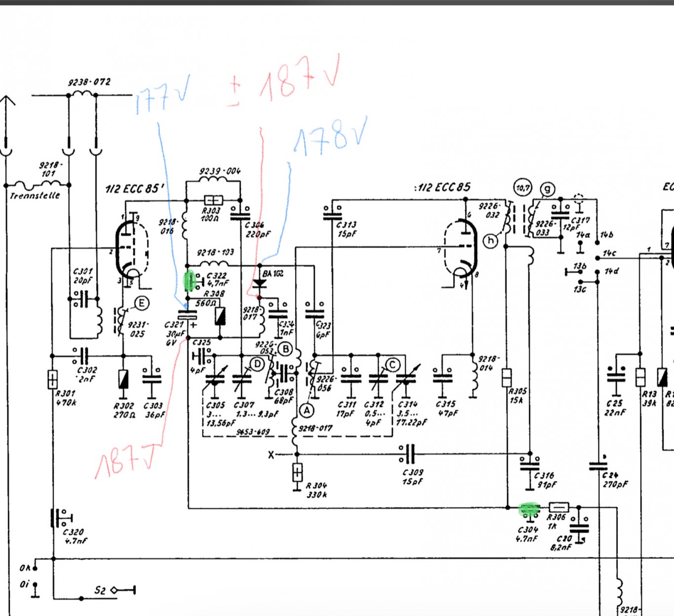Click switch contact label 13b
This screenshot has height=616, width=674.
[x=580, y=267]
